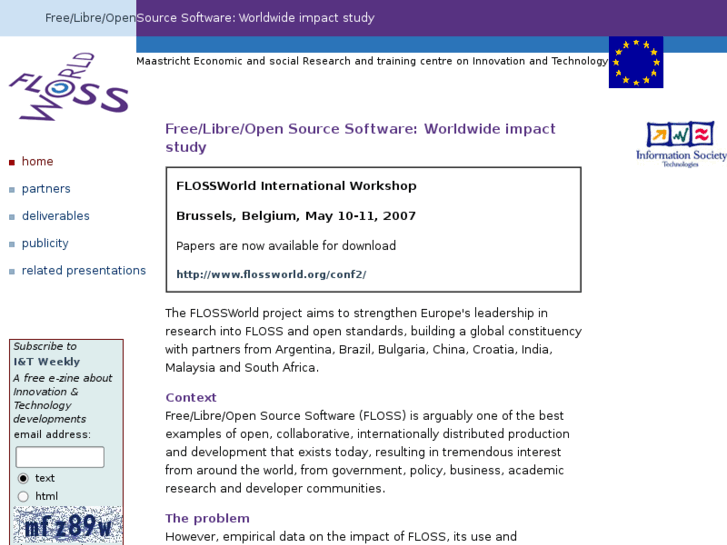Click the FLOSSWorld logo
This screenshot has height=545, width=727.
coord(69,86)
